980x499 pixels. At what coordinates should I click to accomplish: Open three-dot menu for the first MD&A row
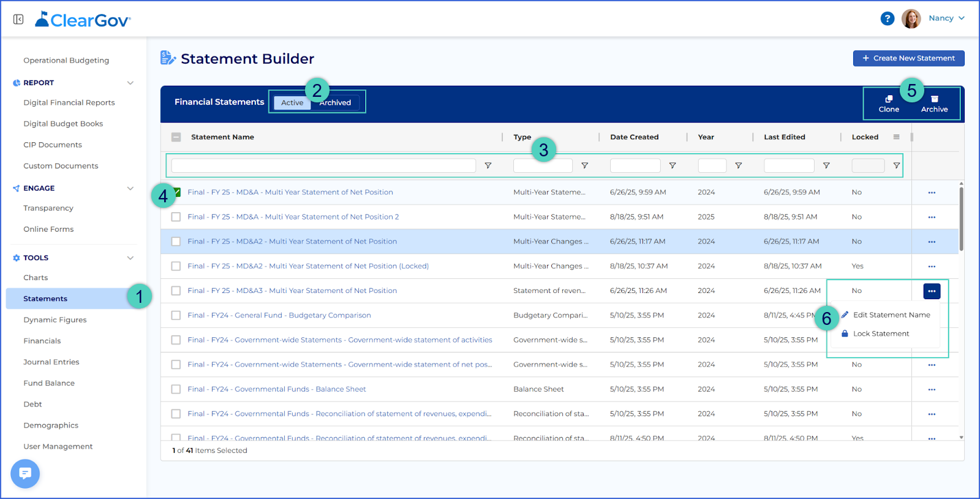(932, 192)
